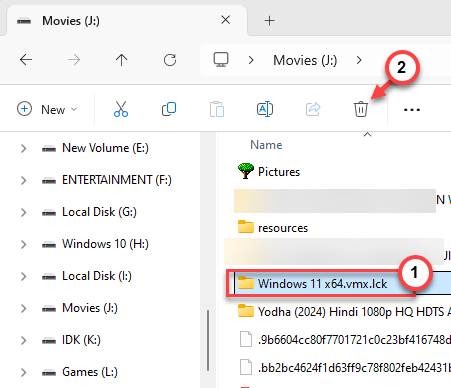The width and height of the screenshot is (451, 388).
Task: Click the navigation pane scrollbar
Action: coord(208,340)
